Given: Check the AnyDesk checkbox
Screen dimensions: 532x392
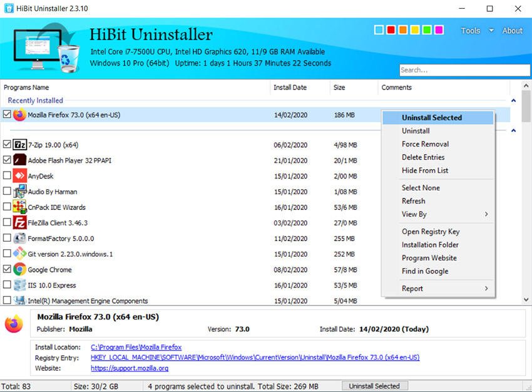Looking at the screenshot, I should pos(6,176).
